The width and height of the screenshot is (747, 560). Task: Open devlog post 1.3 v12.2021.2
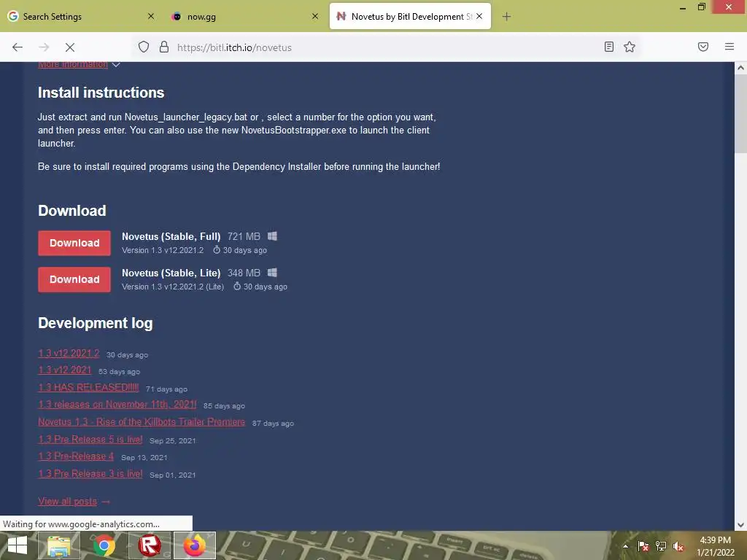pos(69,354)
